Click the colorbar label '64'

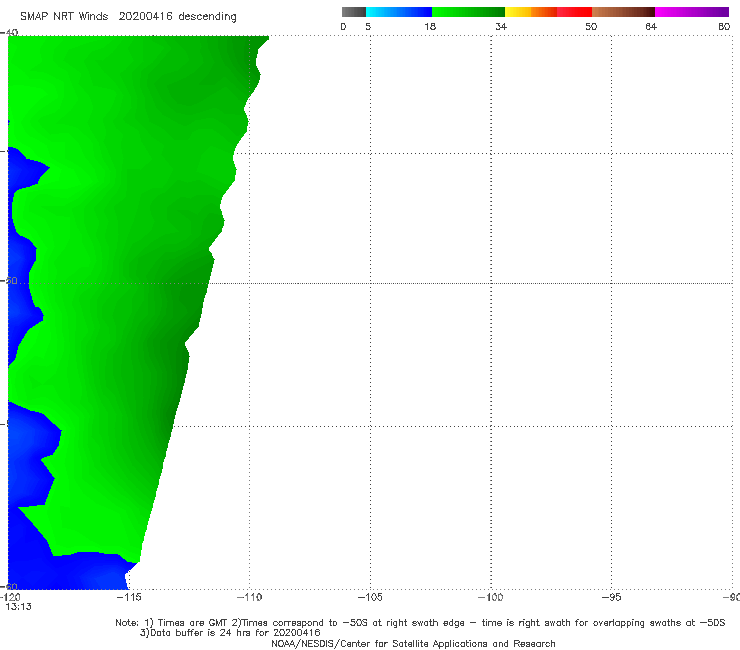651,26
